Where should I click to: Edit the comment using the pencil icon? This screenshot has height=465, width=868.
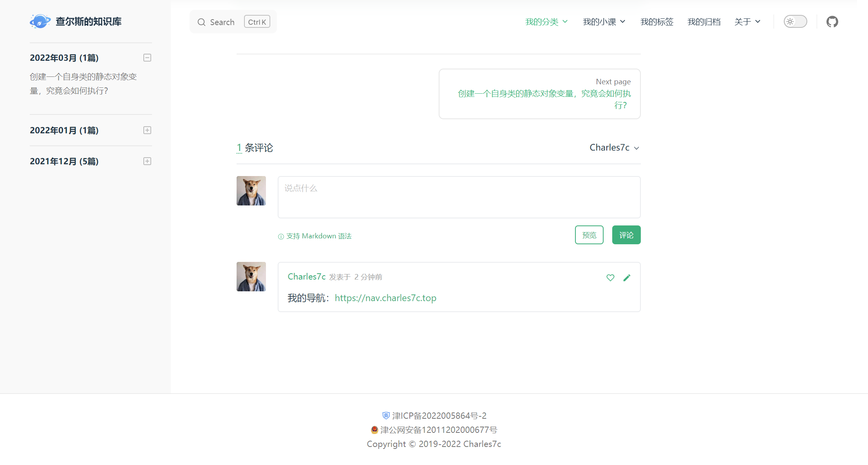[x=627, y=278]
